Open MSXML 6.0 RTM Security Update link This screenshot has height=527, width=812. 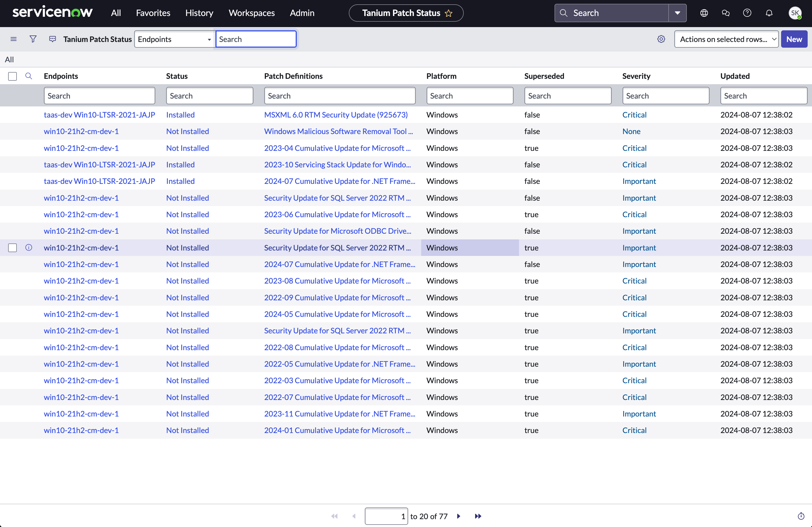pyautogui.click(x=336, y=115)
